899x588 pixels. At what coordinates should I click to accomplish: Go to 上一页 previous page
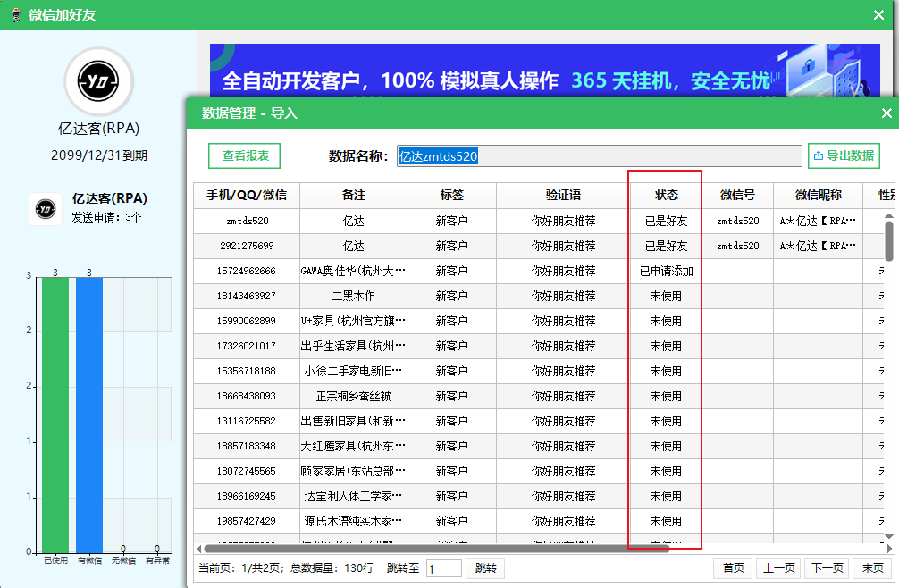pos(778,568)
